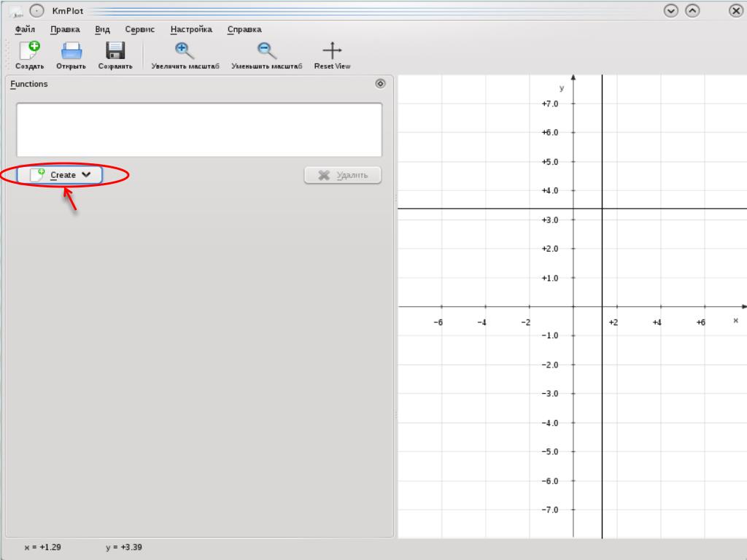The height and width of the screenshot is (560, 747).
Task: Click the KmPlot window menu icon
Action: [16, 11]
